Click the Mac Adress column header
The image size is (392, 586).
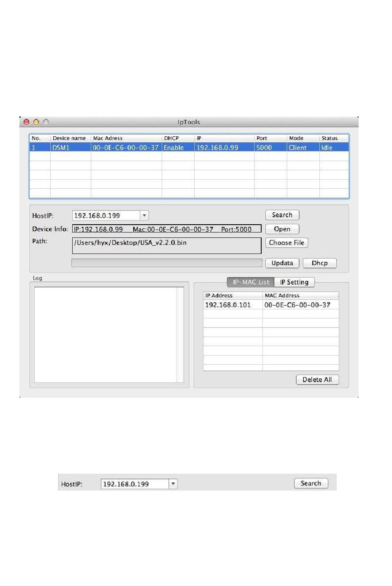point(126,138)
